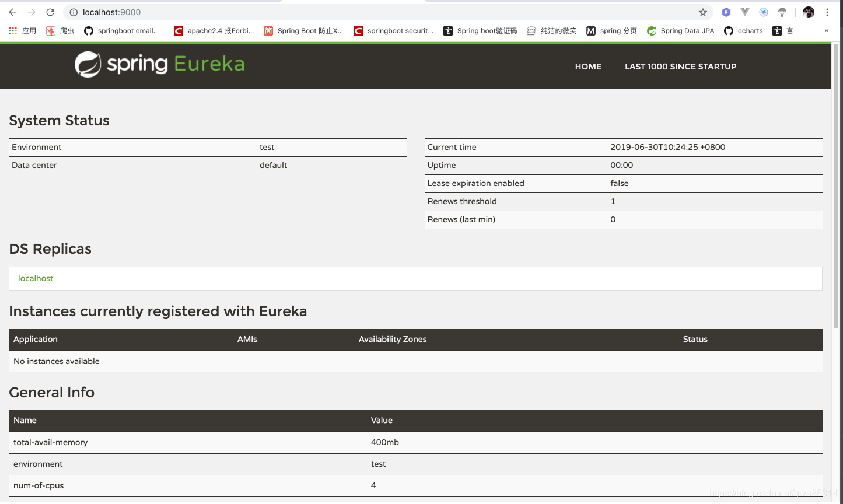843x504 pixels.
Task: Open the 言 bookmark
Action: pyautogui.click(x=783, y=31)
